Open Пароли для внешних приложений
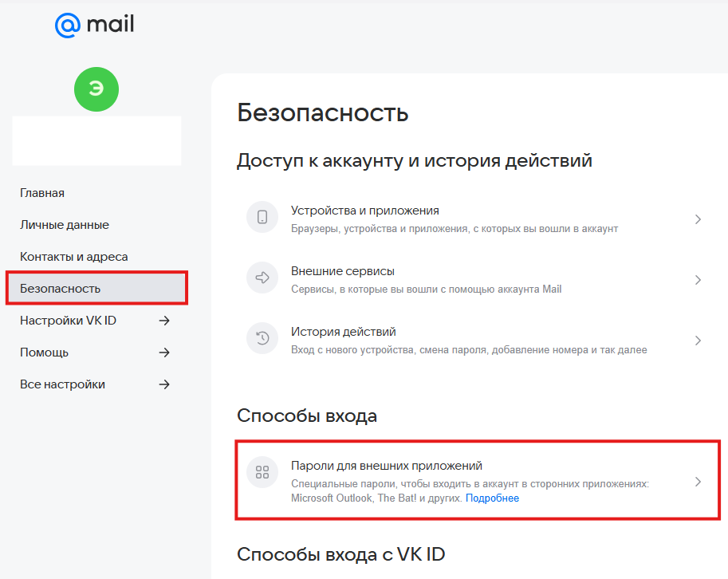 478,480
